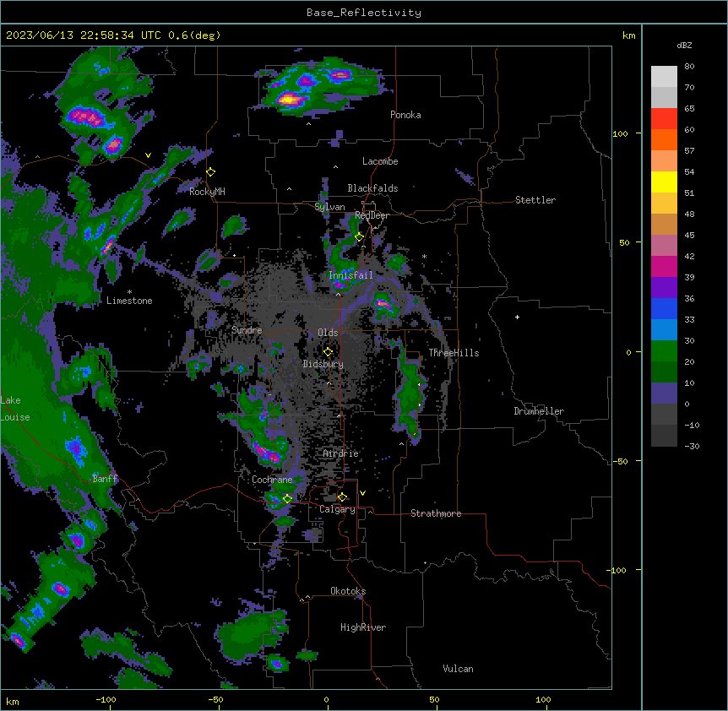Click the Base_Reflectivity title text

tap(364, 13)
